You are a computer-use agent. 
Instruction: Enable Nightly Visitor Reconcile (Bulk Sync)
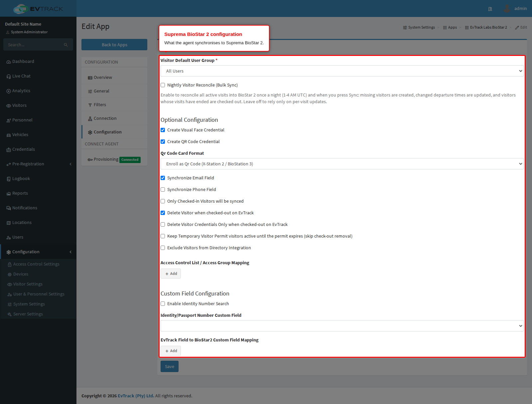[x=163, y=85]
